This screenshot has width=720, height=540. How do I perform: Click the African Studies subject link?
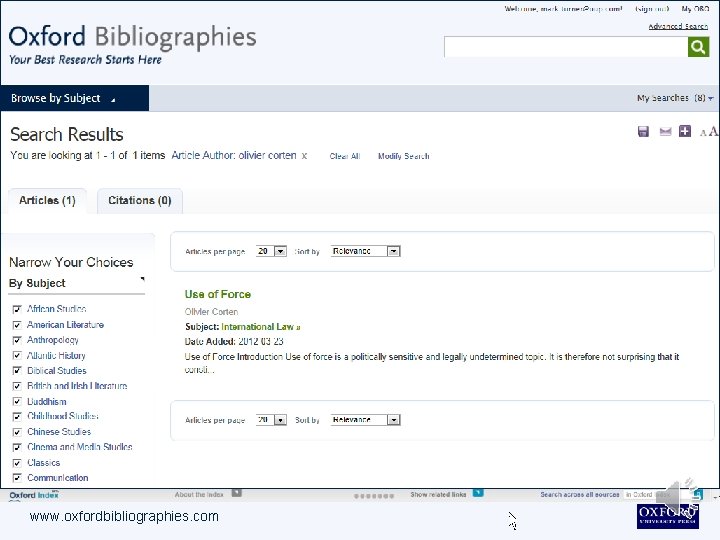pos(56,309)
